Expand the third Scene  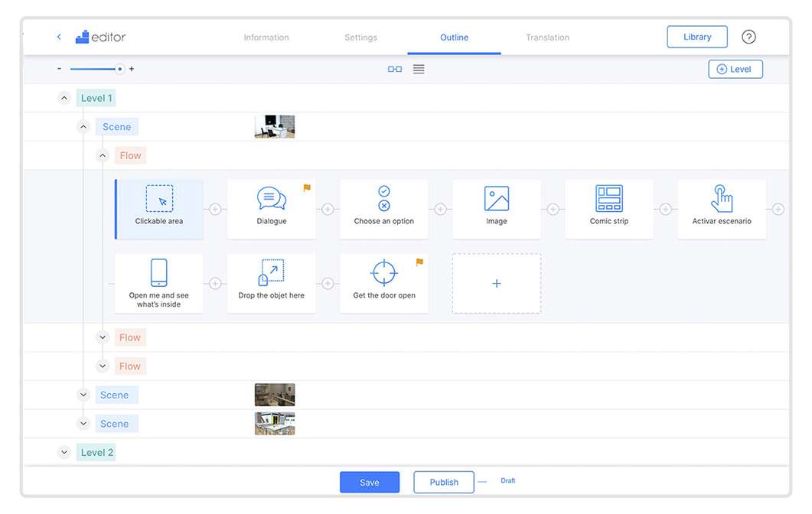pyautogui.click(x=83, y=424)
